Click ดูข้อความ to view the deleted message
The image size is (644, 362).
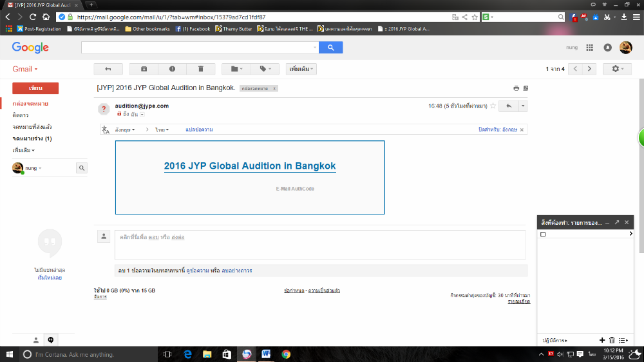pyautogui.click(x=198, y=271)
